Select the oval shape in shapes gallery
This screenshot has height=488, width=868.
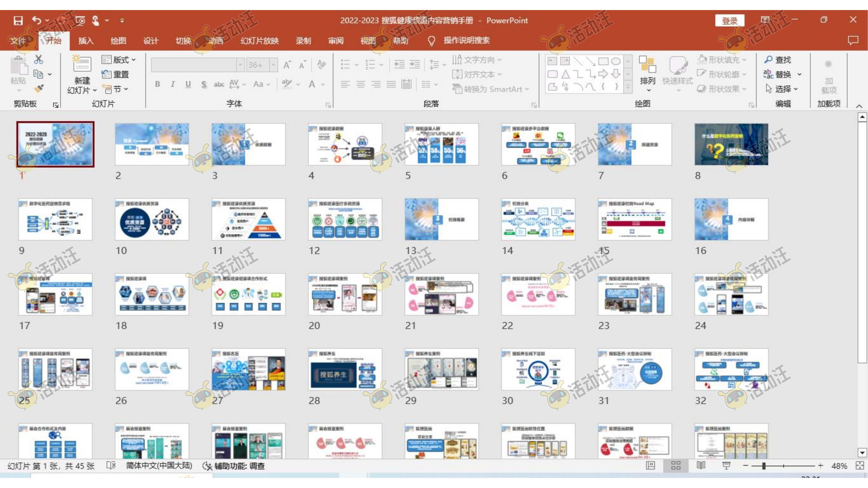pyautogui.click(x=616, y=61)
